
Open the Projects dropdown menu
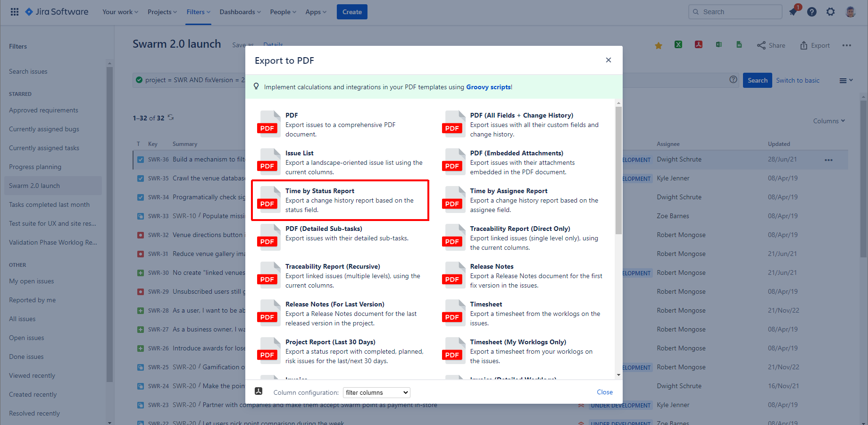click(162, 12)
